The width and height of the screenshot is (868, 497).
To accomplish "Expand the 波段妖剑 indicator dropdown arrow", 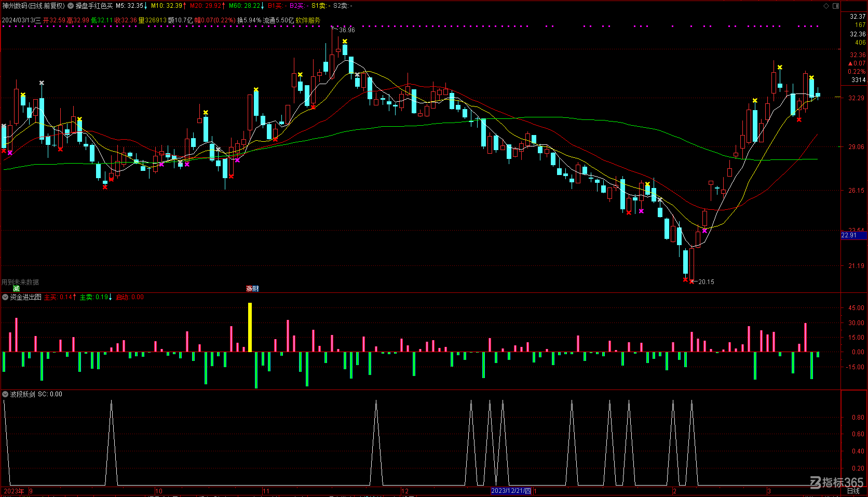I will pyautogui.click(x=5, y=394).
